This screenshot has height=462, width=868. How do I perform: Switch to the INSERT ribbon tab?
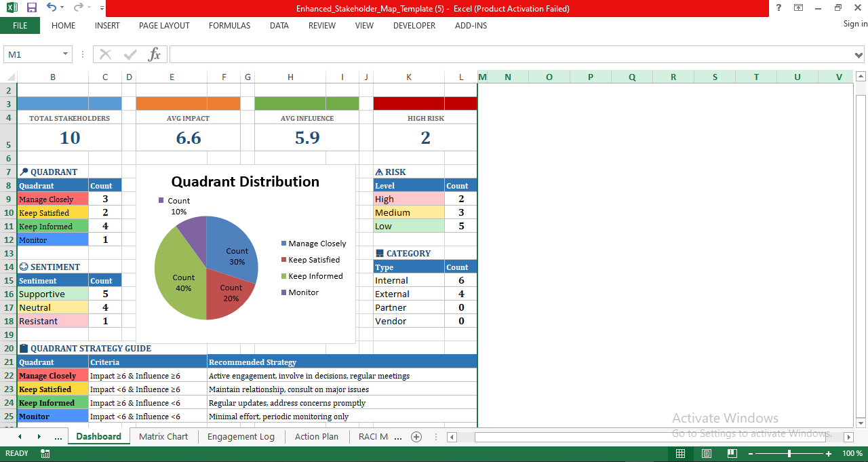107,26
